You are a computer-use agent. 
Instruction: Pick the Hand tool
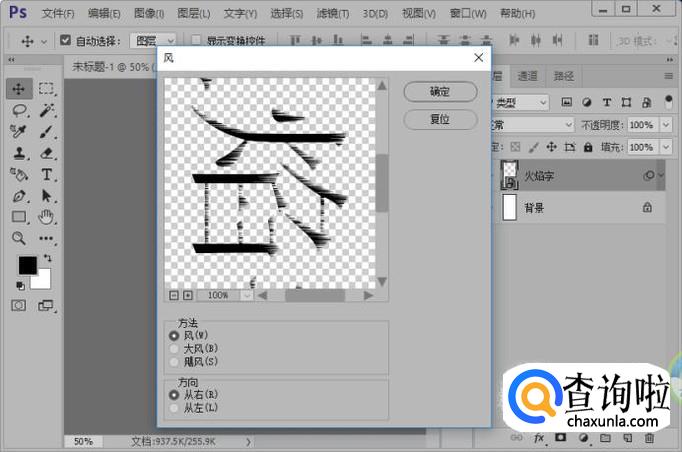46,217
